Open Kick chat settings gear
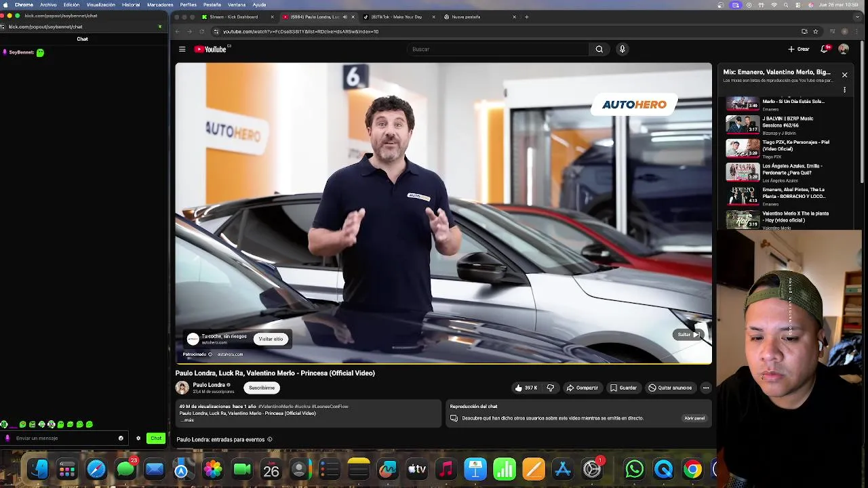Screen dimensions: 868x488 pos(138,438)
